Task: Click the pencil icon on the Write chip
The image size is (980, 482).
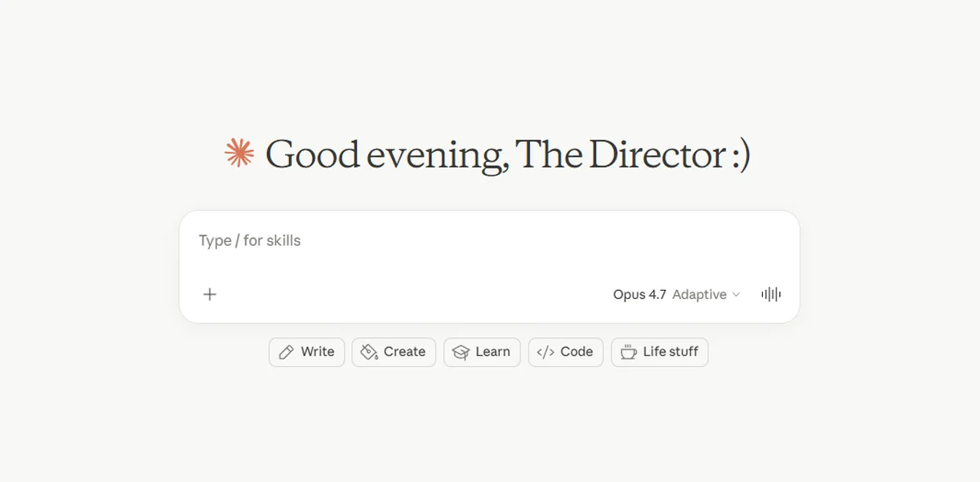Action: click(286, 352)
